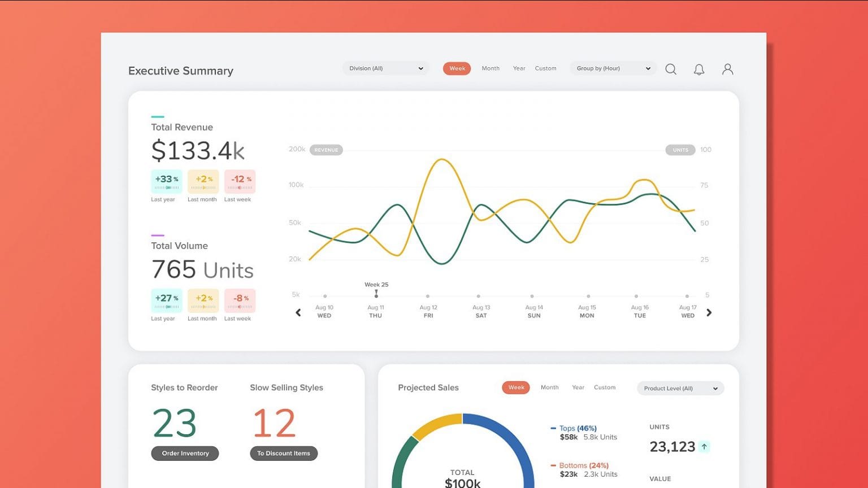868x488 pixels.
Task: Toggle the Week pill in the top time selector
Action: [x=457, y=68]
